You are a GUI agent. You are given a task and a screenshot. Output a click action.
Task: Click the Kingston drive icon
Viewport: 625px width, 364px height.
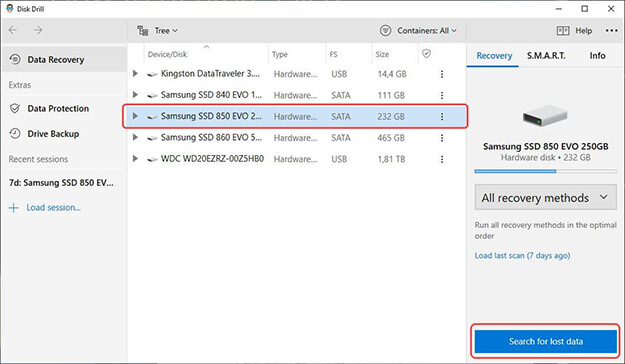pyautogui.click(x=152, y=75)
